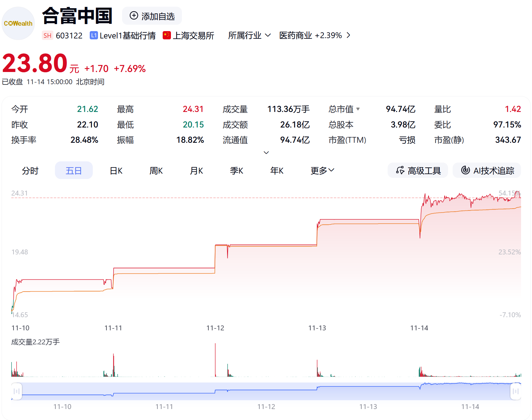The height and width of the screenshot is (420, 532).
Task: Click the right range slider handle
Action: 516,391
